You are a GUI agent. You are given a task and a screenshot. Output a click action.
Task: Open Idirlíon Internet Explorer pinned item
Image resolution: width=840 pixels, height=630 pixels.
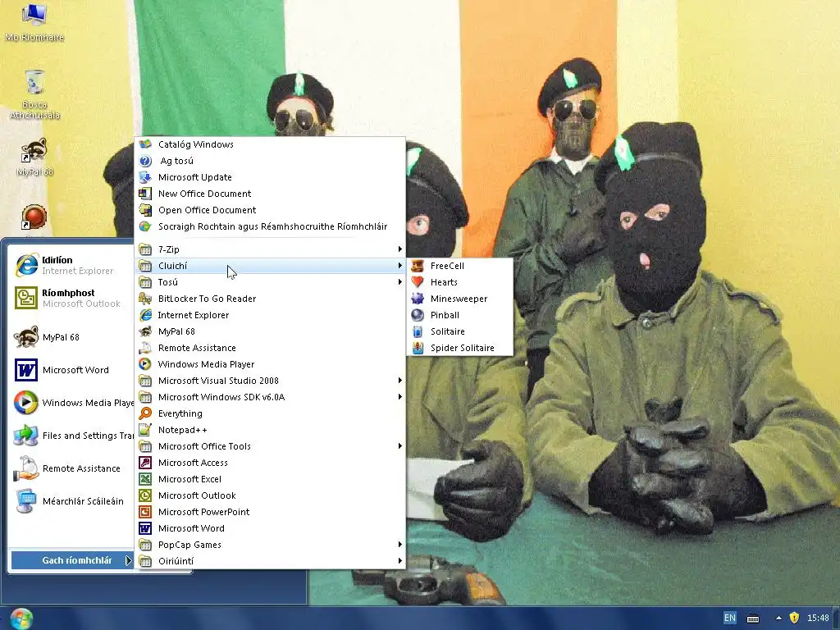point(72,266)
